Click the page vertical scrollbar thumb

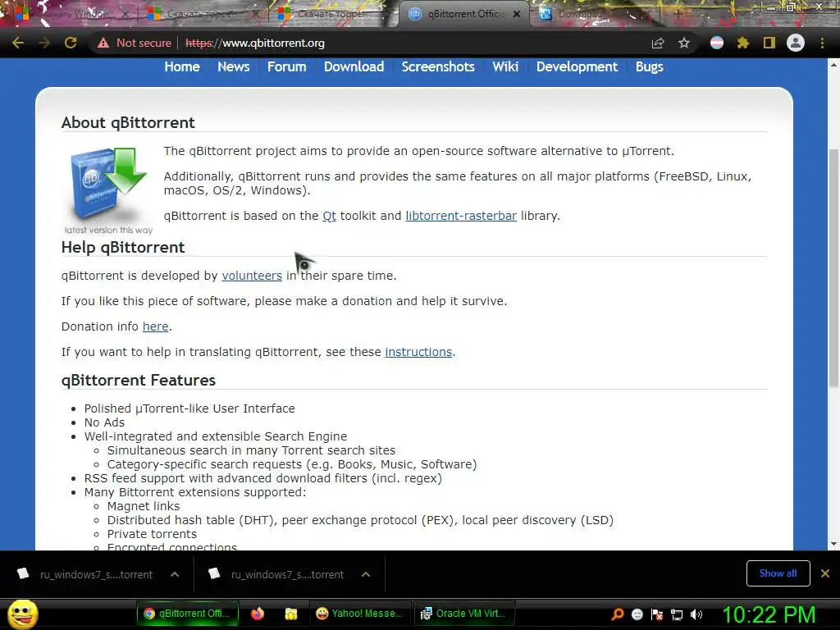(x=833, y=268)
